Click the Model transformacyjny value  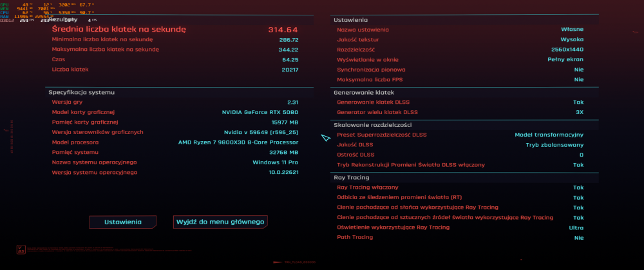pos(549,135)
